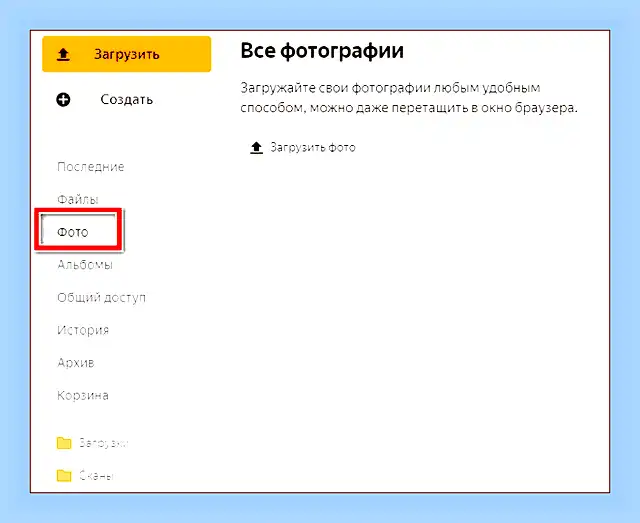The width and height of the screenshot is (640, 523).
Task: Open Архив in the sidebar
Action: tap(76, 363)
